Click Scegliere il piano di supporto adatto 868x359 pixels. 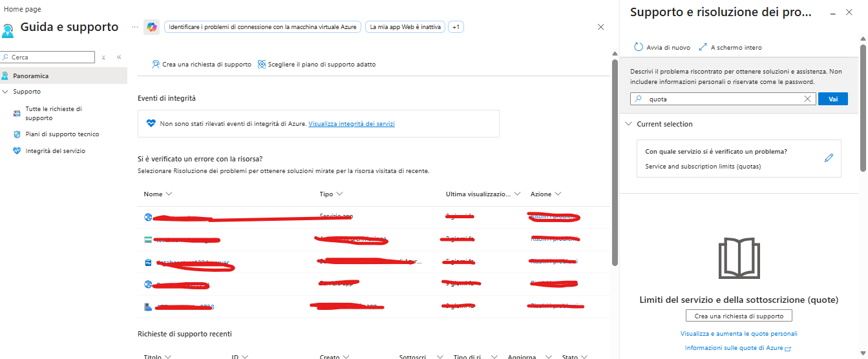[316, 65]
